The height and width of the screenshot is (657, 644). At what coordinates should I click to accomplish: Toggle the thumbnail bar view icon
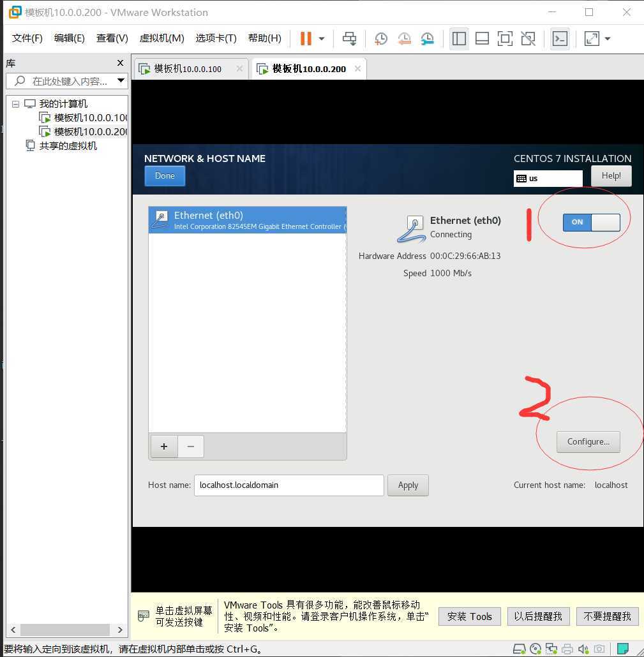coord(482,38)
